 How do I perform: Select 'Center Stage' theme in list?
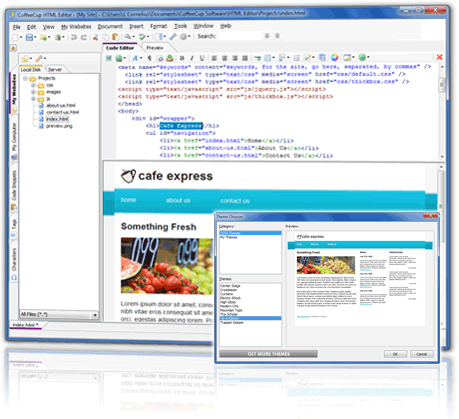230,286
